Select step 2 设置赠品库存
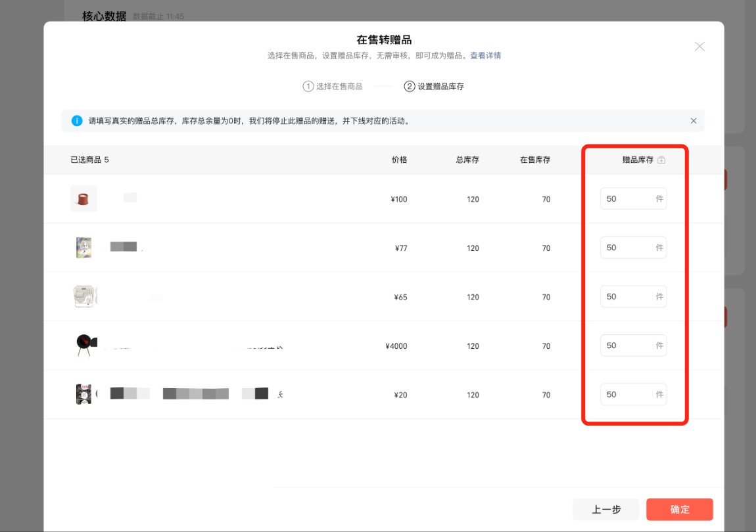Image resolution: width=756 pixels, height=532 pixels. (x=434, y=86)
